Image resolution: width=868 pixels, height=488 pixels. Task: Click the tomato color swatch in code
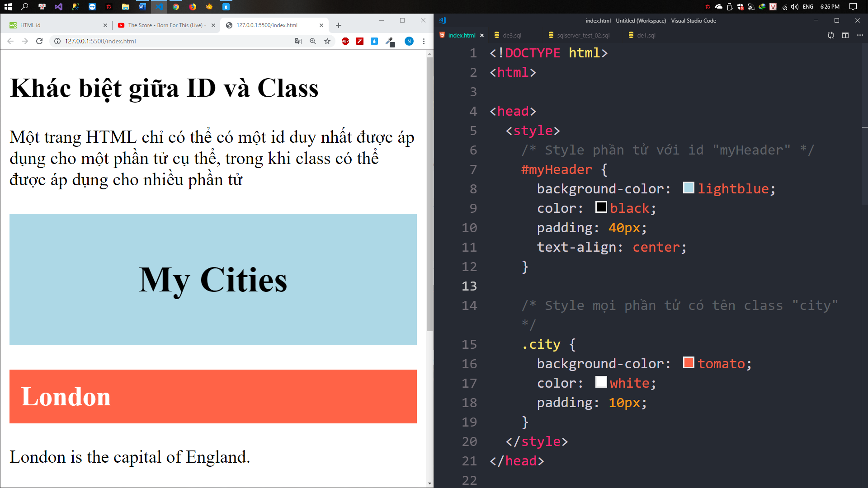point(689,363)
